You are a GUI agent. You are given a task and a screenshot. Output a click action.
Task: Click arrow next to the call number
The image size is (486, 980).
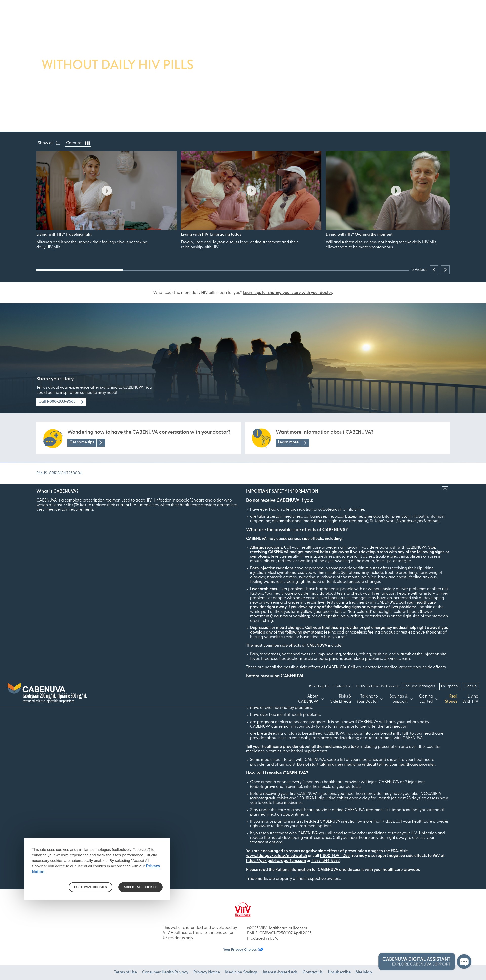(82, 402)
